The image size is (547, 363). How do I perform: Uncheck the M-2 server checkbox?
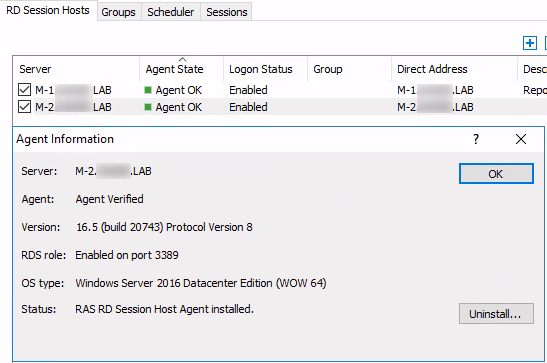coord(24,107)
